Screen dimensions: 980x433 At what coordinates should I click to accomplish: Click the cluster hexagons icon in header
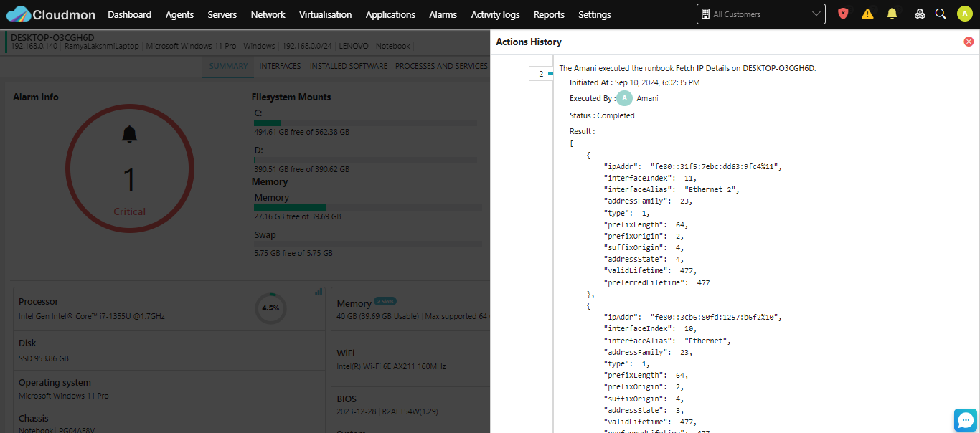920,14
